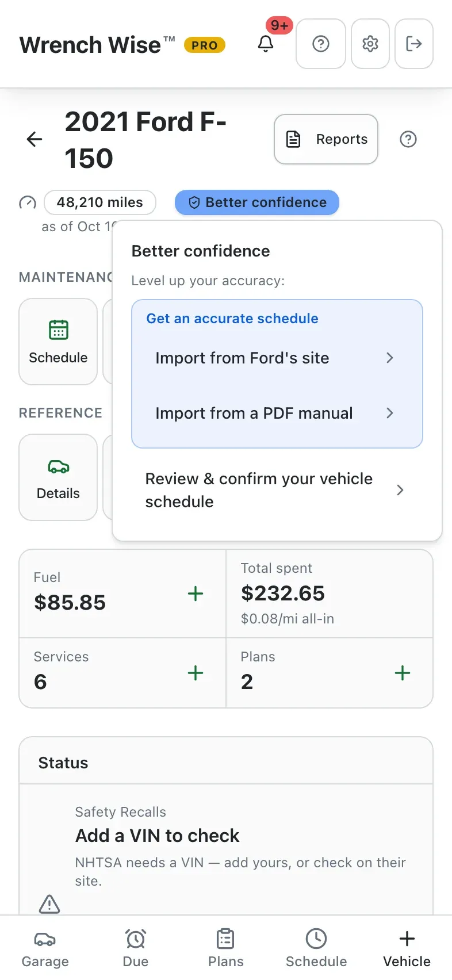452x980 pixels.
Task: Go back with the left arrow
Action: coord(35,139)
